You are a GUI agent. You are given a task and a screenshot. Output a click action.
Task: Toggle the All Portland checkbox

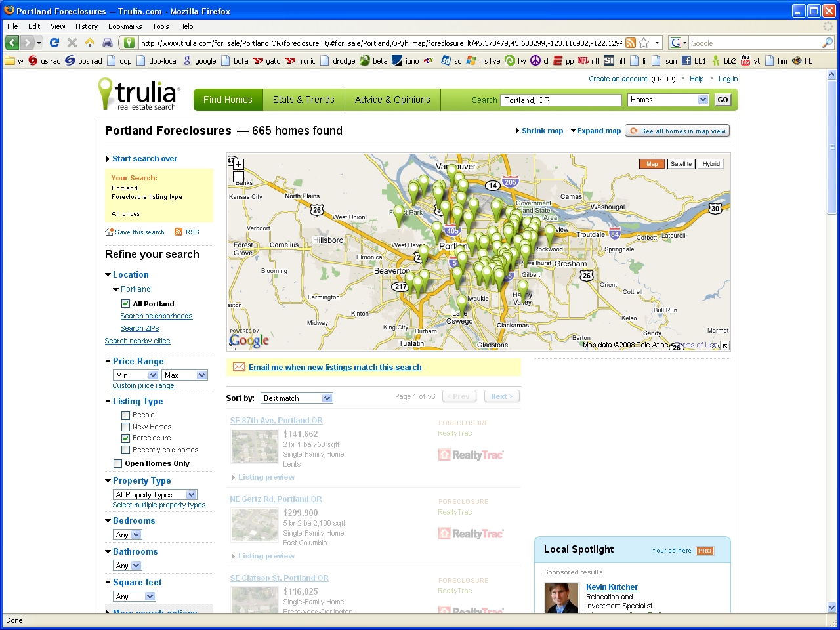pos(125,304)
